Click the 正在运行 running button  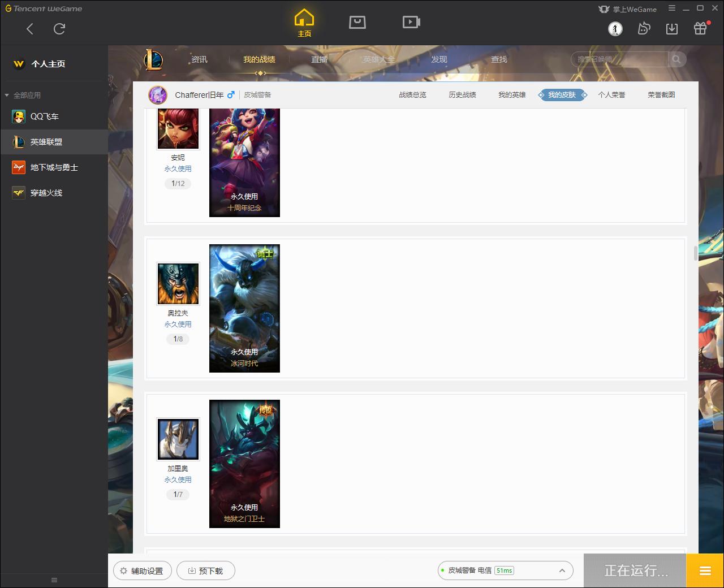635,571
